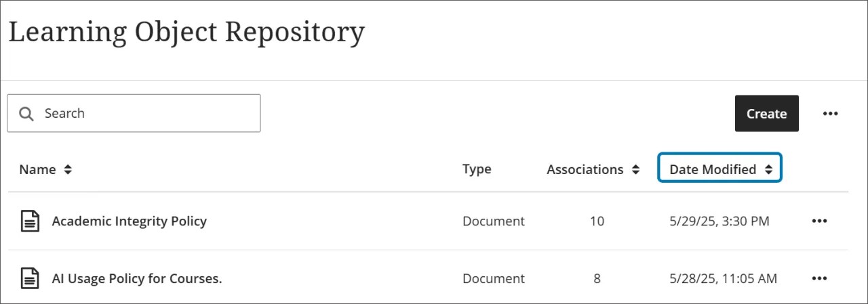The height and width of the screenshot is (304, 868).
Task: Click the associations count of 8
Action: point(597,278)
